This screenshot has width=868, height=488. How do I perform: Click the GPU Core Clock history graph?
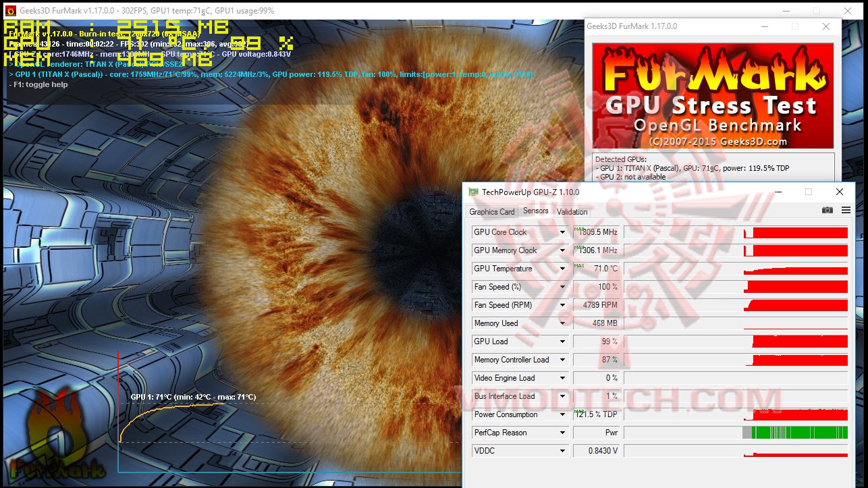click(736, 232)
